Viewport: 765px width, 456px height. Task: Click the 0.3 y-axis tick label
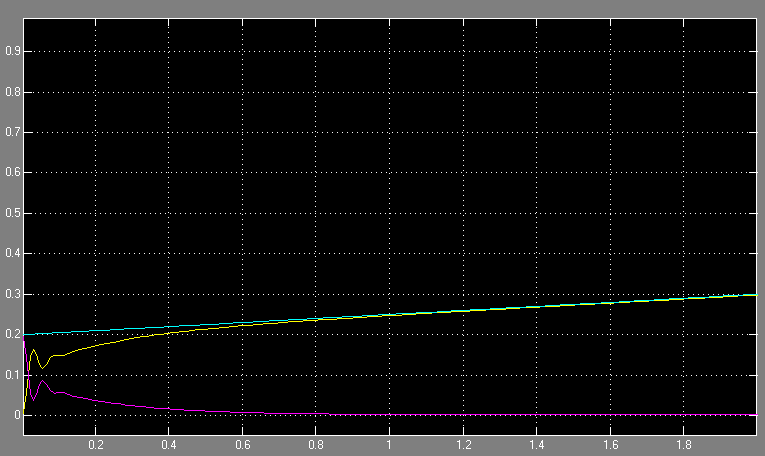[12, 294]
